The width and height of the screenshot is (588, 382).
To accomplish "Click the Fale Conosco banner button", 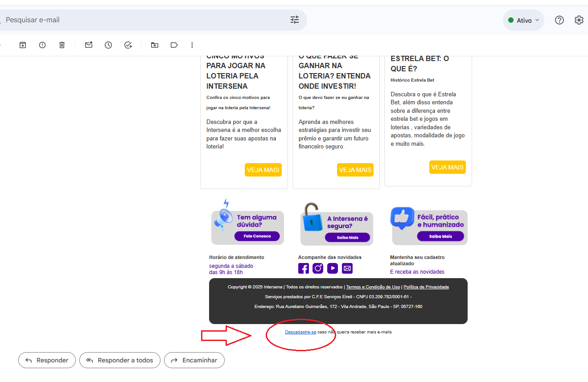I will (257, 236).
